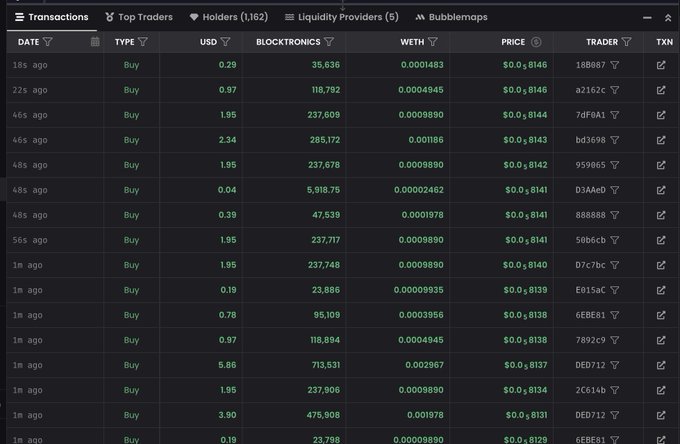The height and width of the screenshot is (444, 680).
Task: Open the Transactions tab
Action: pyautogui.click(x=52, y=17)
